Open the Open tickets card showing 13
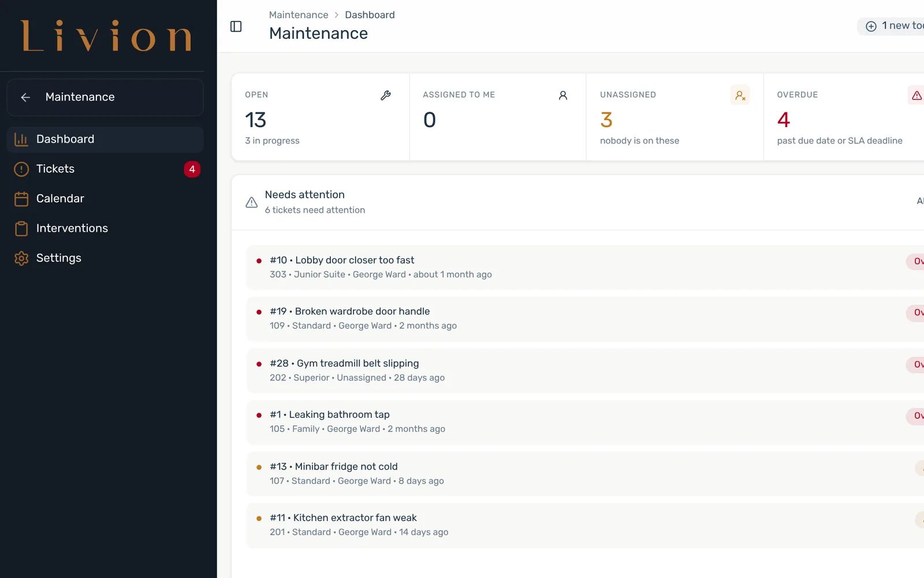The image size is (924, 578). click(321, 117)
